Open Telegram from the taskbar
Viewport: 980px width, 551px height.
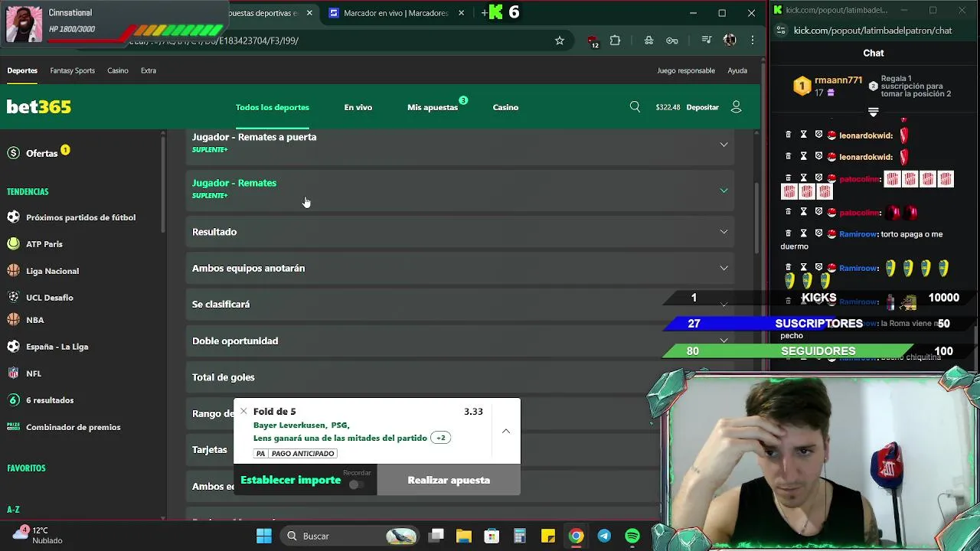(x=604, y=536)
